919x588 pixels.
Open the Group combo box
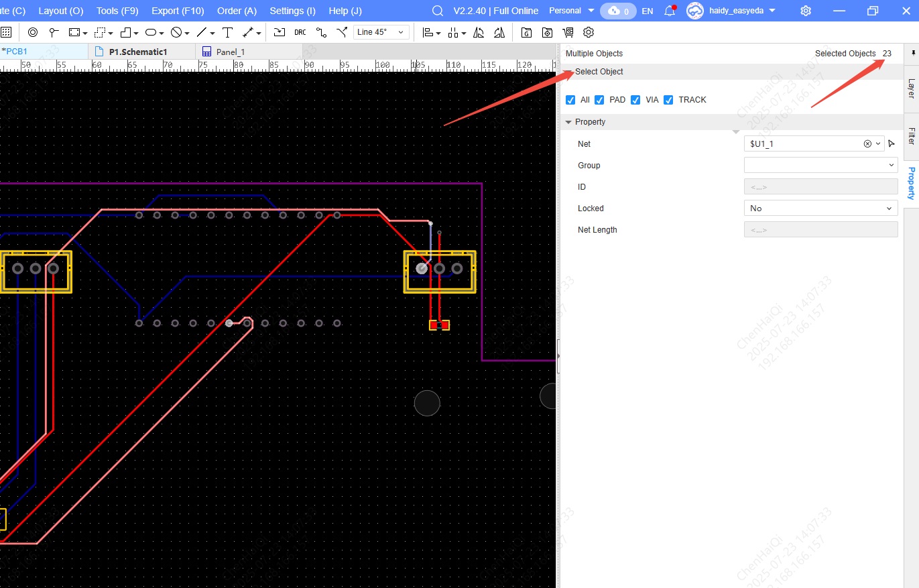pos(820,165)
